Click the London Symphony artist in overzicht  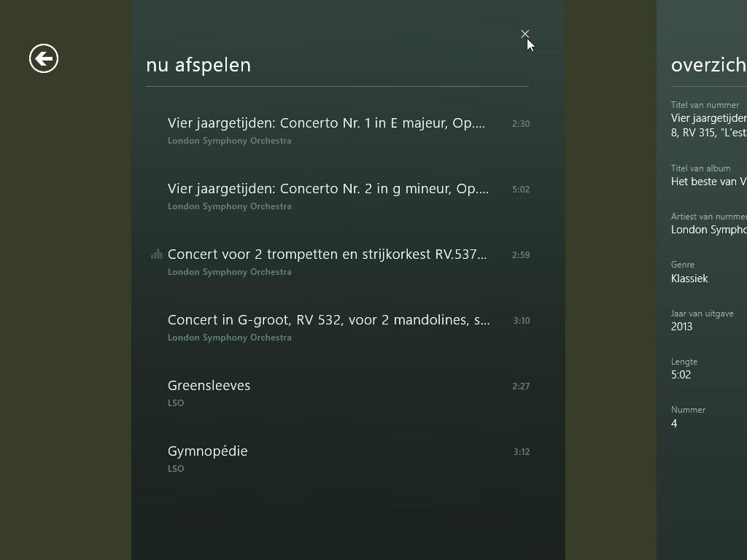pyautogui.click(x=709, y=230)
